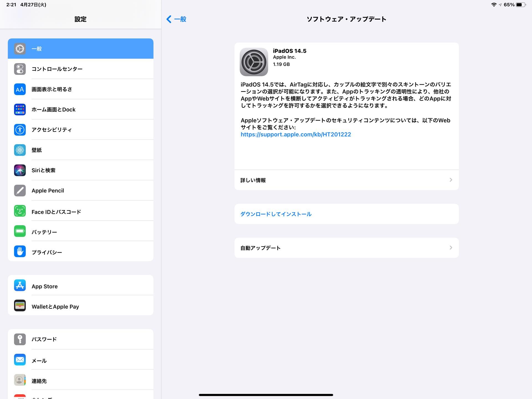This screenshot has height=399, width=532.
Task: Tap the iPadOS 14.5 gear update icon
Action: 254,62
